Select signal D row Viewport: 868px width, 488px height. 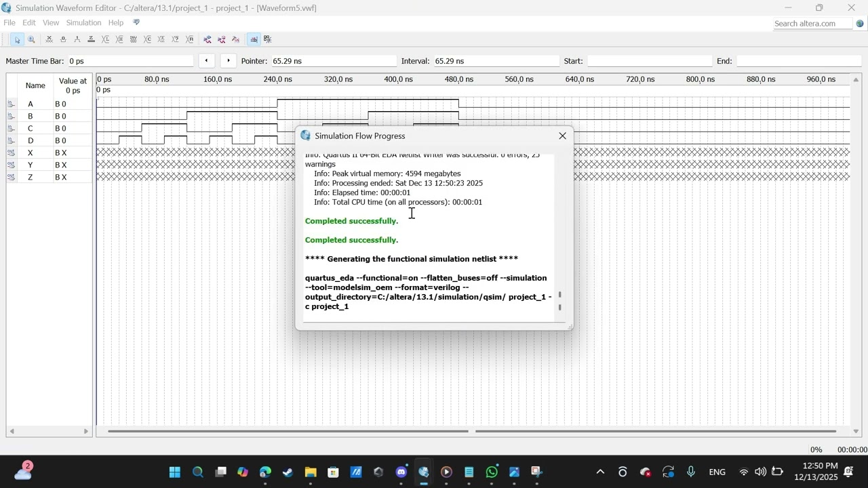49,140
